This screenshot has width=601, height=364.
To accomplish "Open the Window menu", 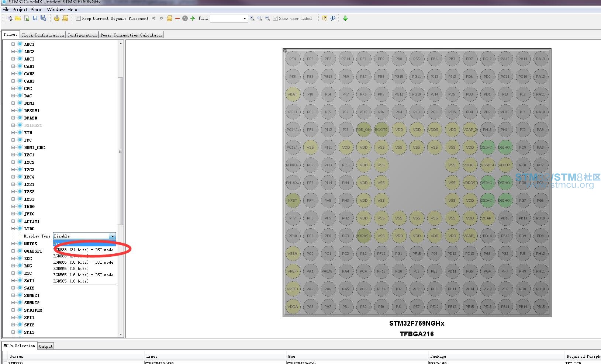I will pyautogui.click(x=56, y=9).
